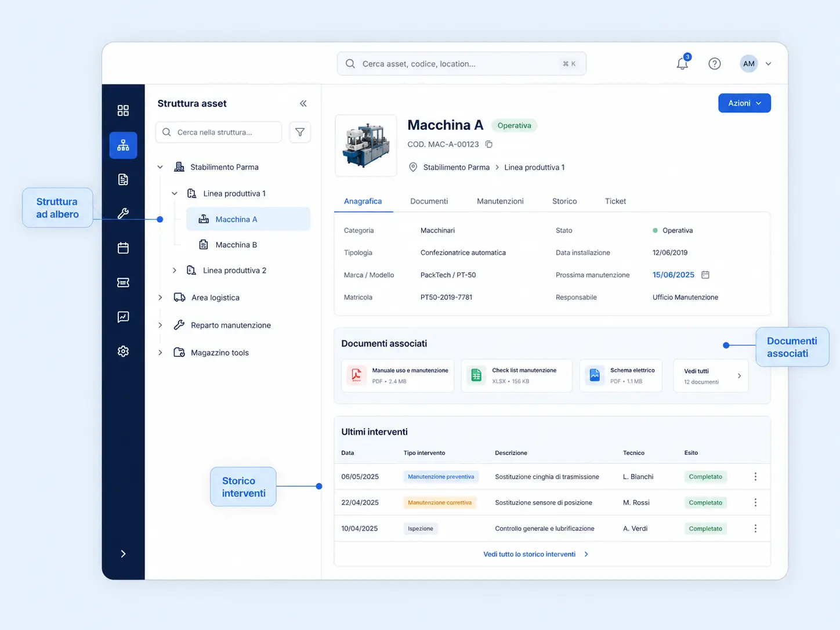Click the spreadsheet icon of Check list manutenzione
The width and height of the screenshot is (840, 630).
[476, 375]
